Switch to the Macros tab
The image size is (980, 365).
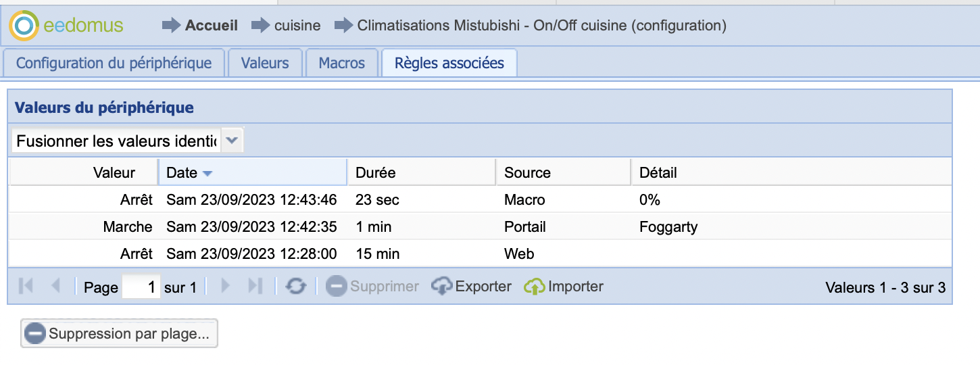point(341,64)
